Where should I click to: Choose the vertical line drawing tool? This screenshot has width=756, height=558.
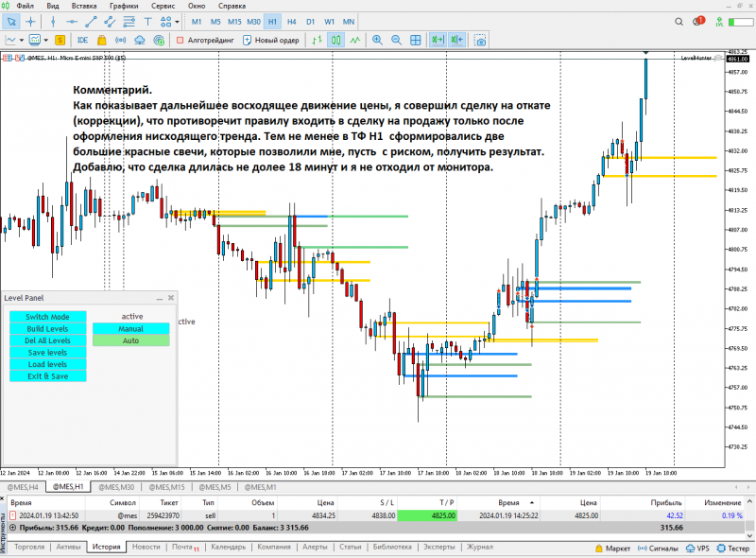pyautogui.click(x=53, y=22)
